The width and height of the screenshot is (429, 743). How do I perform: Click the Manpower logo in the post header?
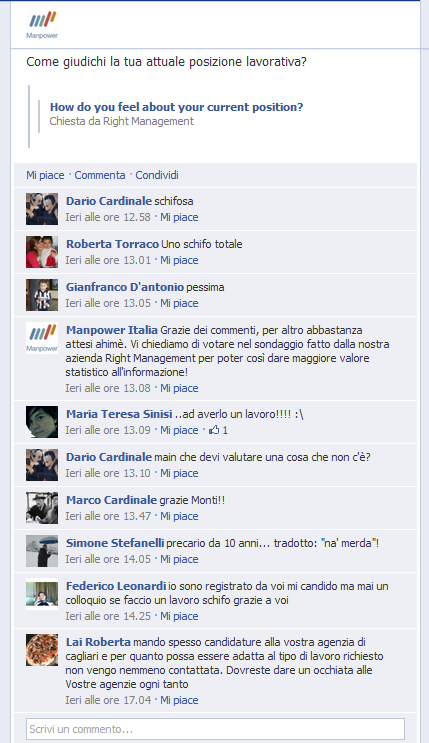coord(42,26)
